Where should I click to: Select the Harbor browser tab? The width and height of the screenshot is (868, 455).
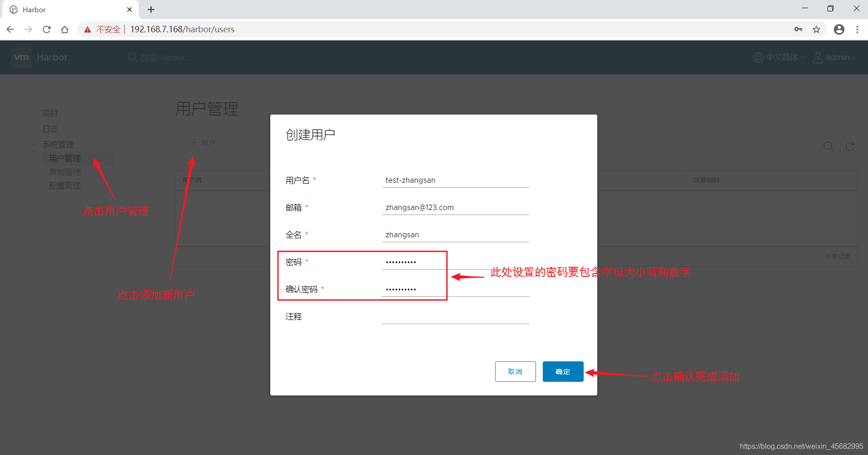coord(70,10)
